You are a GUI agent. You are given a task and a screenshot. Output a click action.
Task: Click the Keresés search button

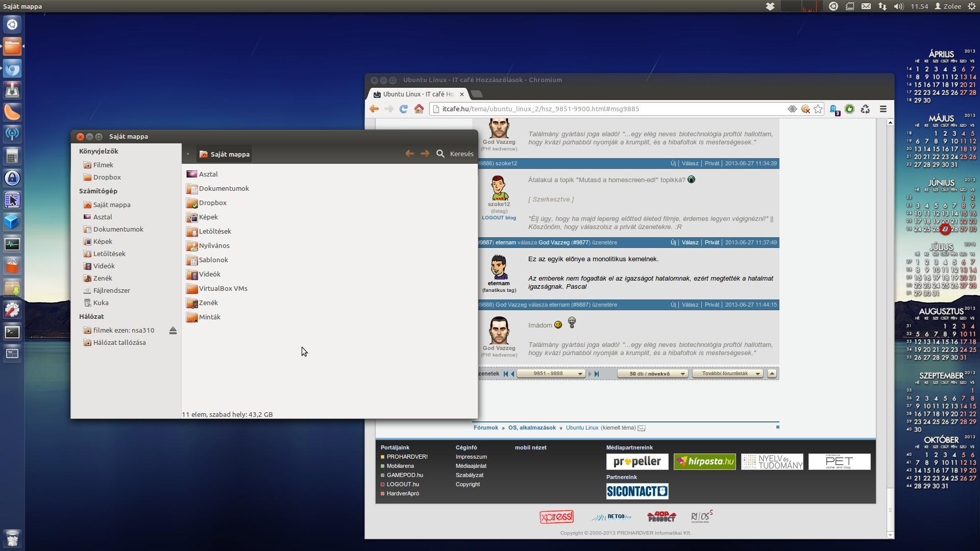pyautogui.click(x=455, y=154)
